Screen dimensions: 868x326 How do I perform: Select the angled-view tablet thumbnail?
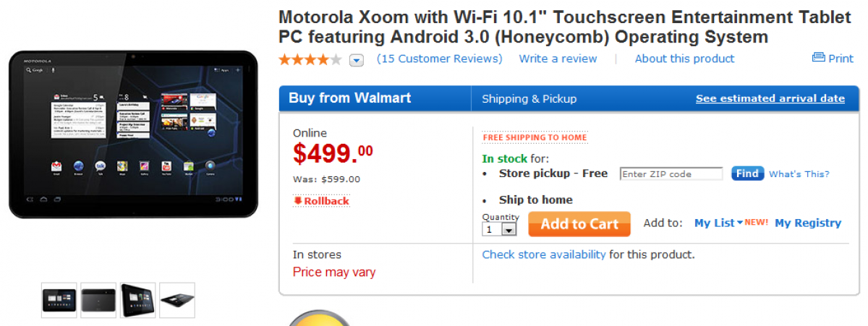tap(137, 300)
